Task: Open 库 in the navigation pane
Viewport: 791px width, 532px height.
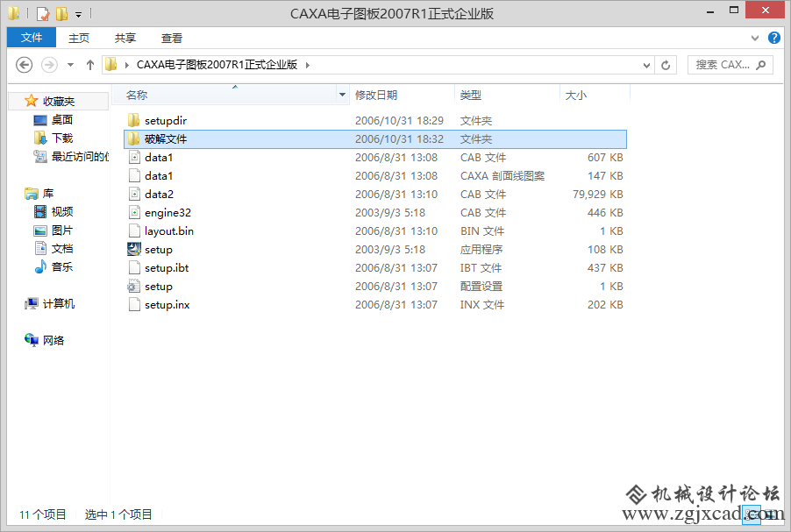Action: [x=47, y=193]
